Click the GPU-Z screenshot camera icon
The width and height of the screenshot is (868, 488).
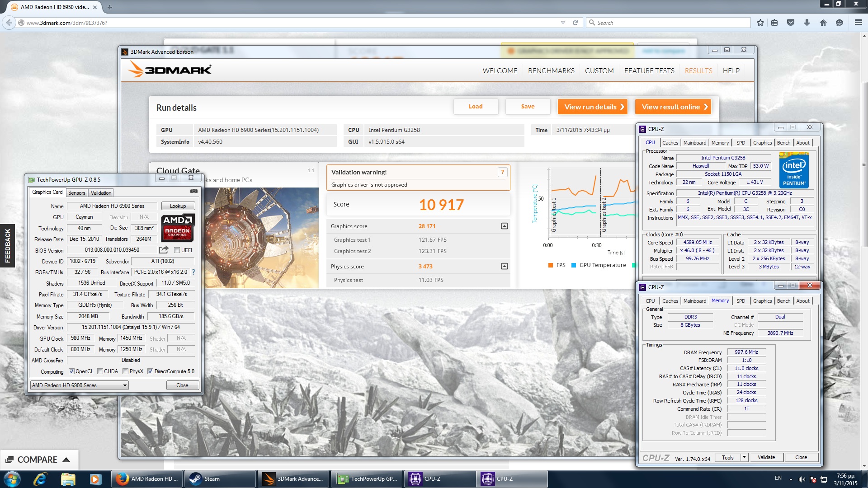tap(194, 191)
